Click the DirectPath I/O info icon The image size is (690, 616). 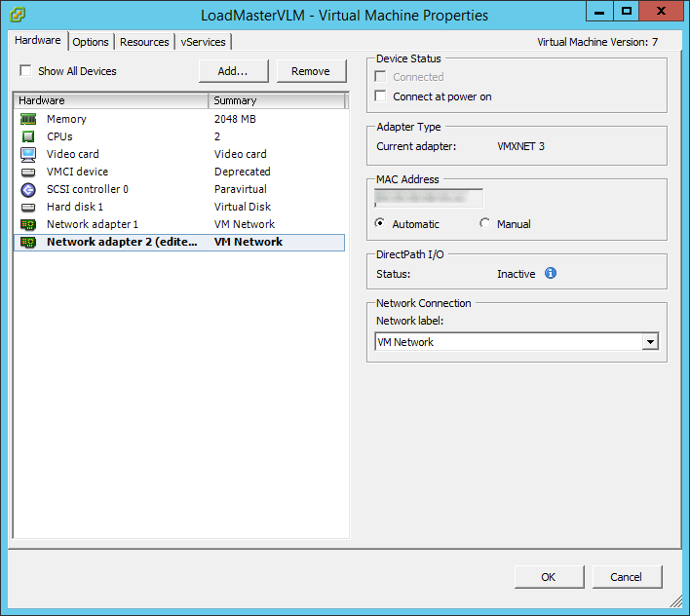[x=551, y=273]
